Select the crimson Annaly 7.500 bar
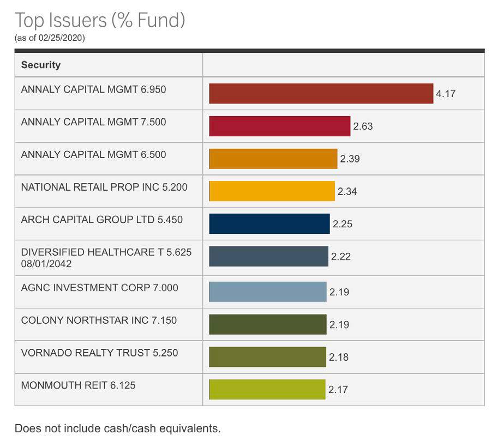Viewport: 504px width, 448px height. pyautogui.click(x=279, y=126)
